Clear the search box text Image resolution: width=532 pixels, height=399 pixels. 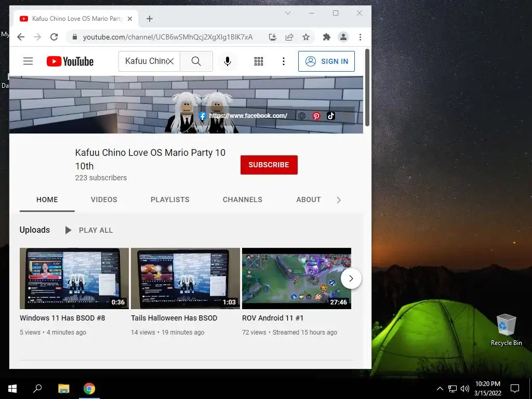click(x=170, y=61)
